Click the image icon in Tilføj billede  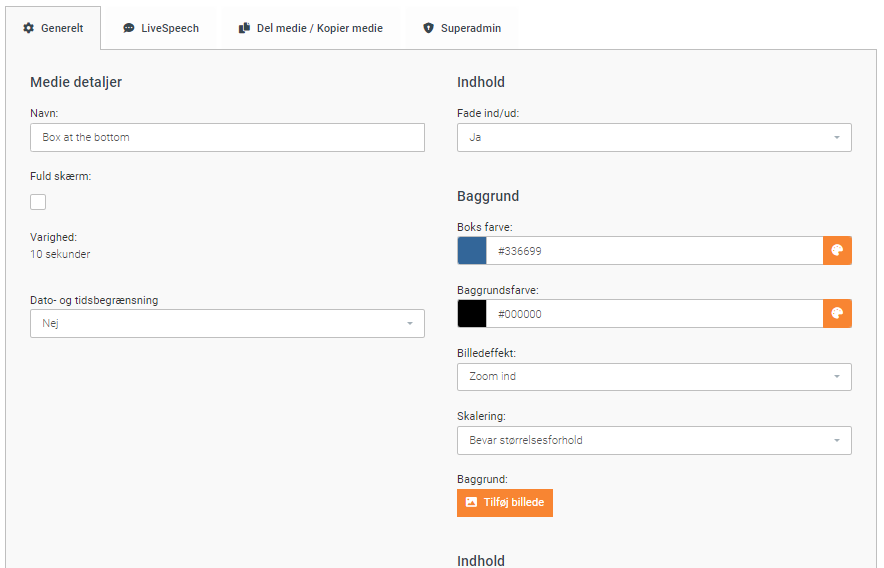(472, 502)
